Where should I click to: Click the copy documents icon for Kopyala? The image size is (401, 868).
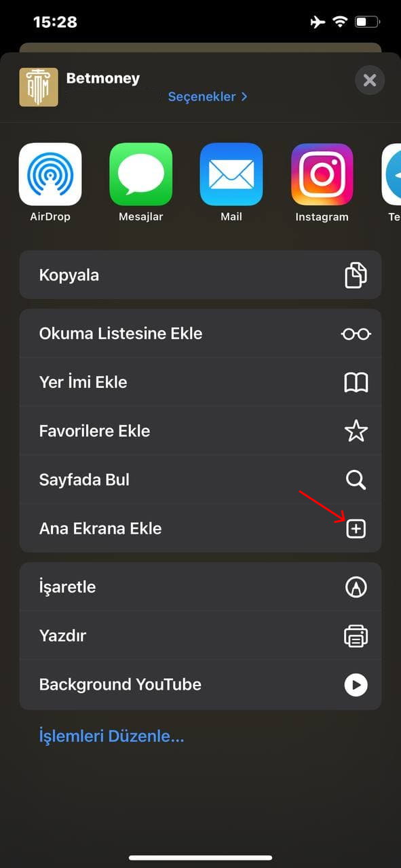pyautogui.click(x=356, y=275)
